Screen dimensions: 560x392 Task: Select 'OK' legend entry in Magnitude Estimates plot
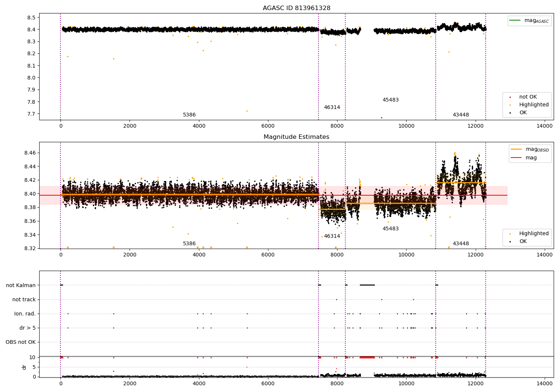click(x=523, y=242)
